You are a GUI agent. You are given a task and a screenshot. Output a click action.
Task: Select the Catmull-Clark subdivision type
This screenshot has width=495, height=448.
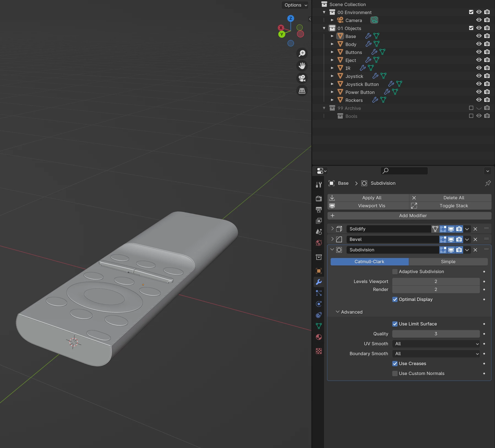point(369,262)
